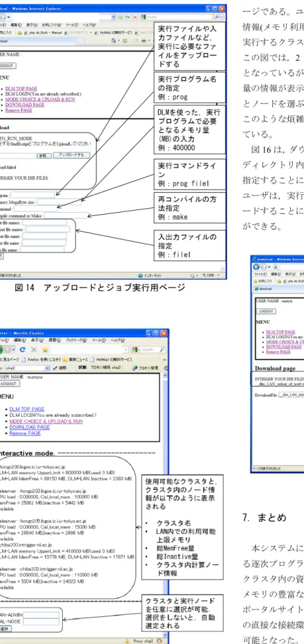Open DLM TOP PAGE link in download window
This screenshot has width=304, height=644.
(x=280, y=331)
